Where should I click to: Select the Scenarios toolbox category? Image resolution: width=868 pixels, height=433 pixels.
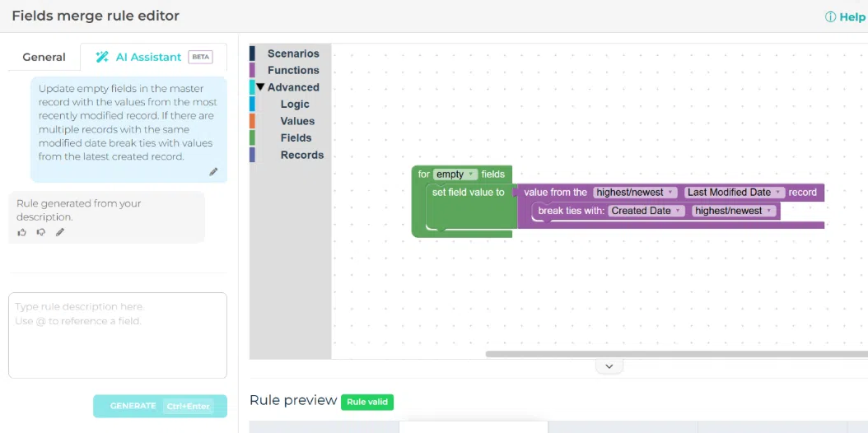(x=293, y=54)
